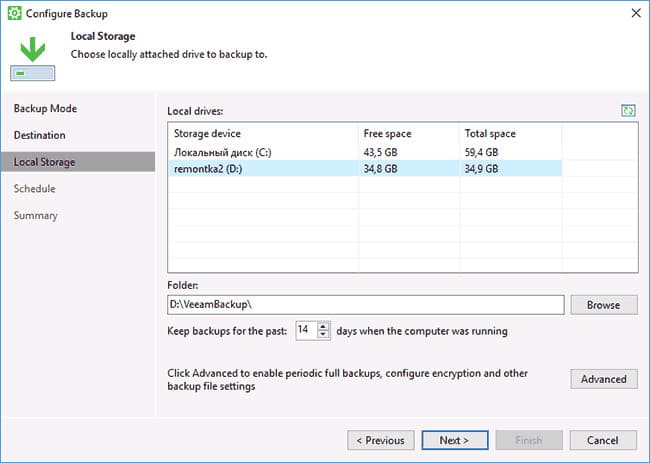
Task: Go to the Destination step
Action: click(39, 135)
